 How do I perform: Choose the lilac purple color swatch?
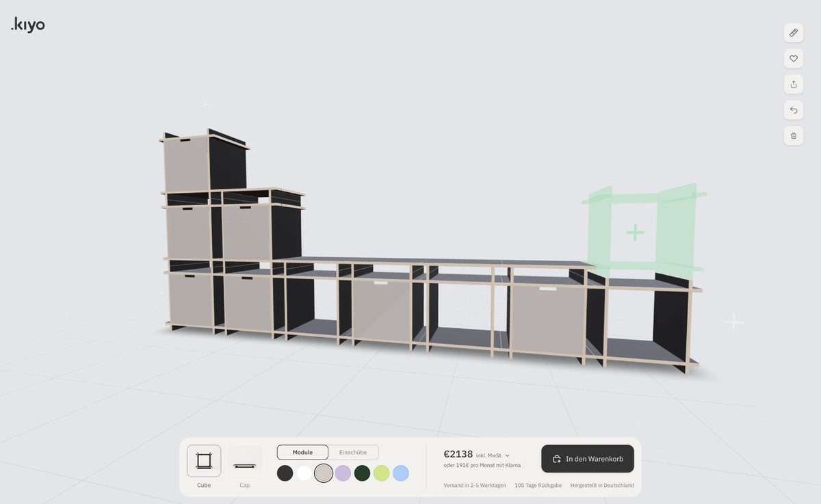[x=343, y=473]
